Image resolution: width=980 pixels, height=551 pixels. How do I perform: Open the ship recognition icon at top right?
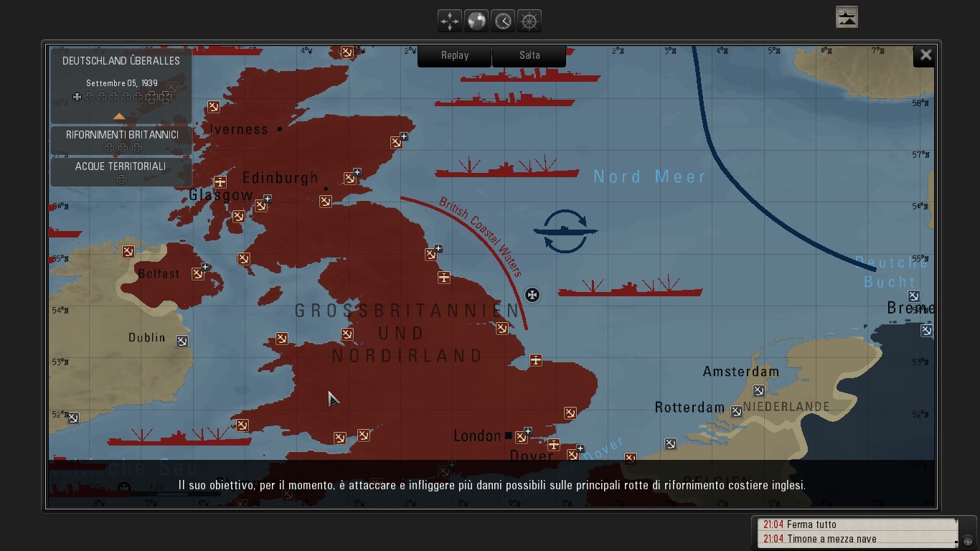pos(847,17)
